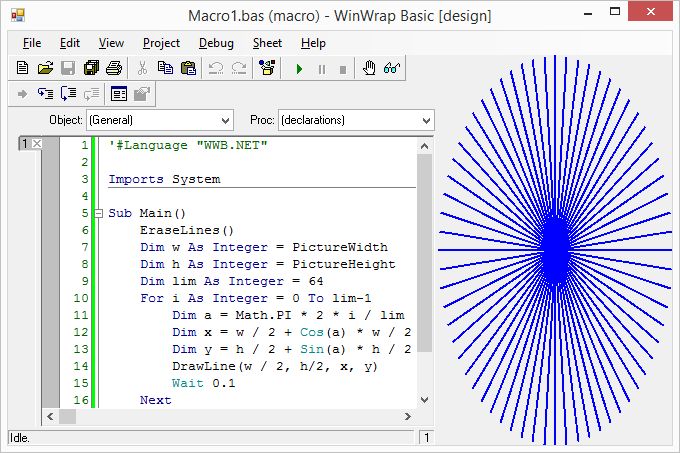This screenshot has width=680, height=453.
Task: Open a file with the folder icon
Action: point(45,68)
